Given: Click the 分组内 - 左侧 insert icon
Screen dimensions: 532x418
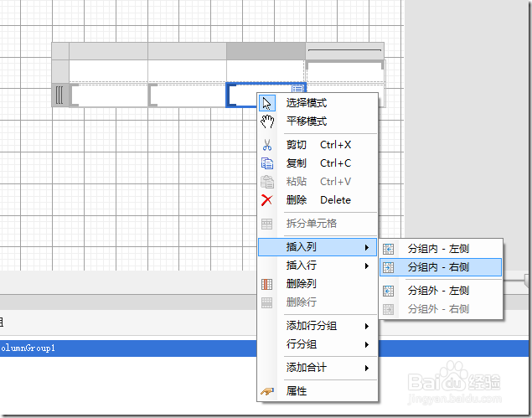Looking at the screenshot, I should pyautogui.click(x=388, y=249).
